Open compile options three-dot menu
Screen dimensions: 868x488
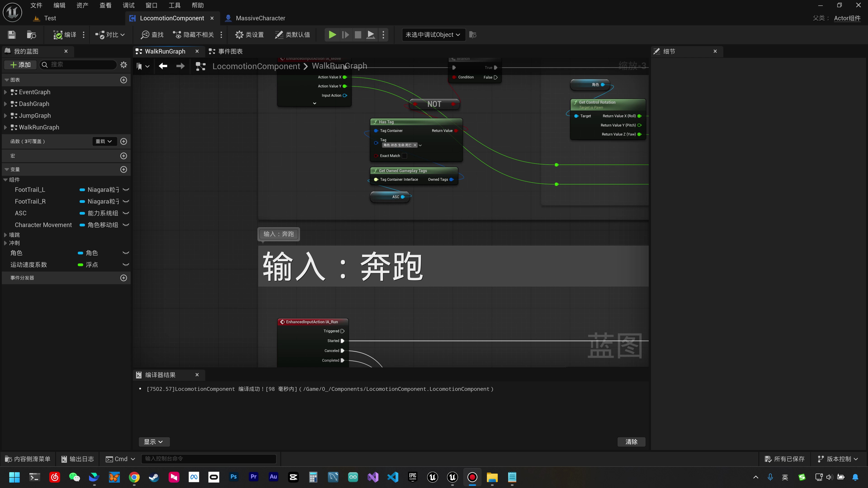click(84, 35)
